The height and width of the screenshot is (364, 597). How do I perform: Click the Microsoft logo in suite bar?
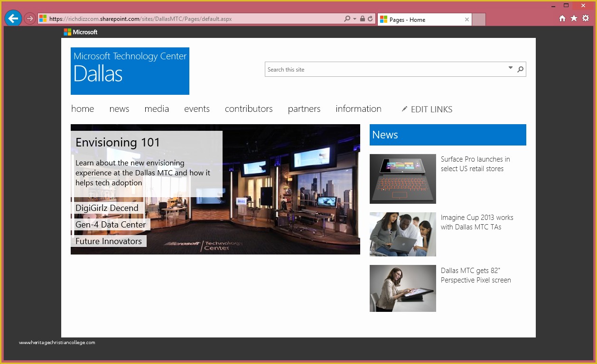click(x=81, y=32)
